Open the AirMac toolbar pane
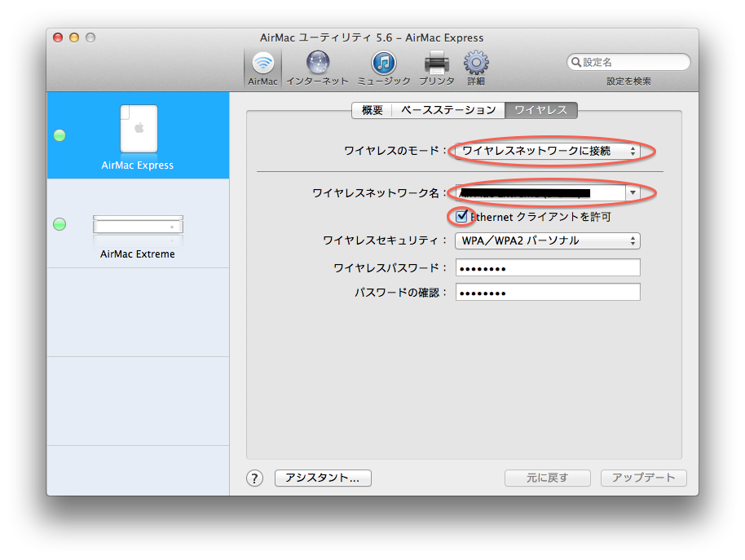Viewport: 745px width, 560px height. [262, 68]
